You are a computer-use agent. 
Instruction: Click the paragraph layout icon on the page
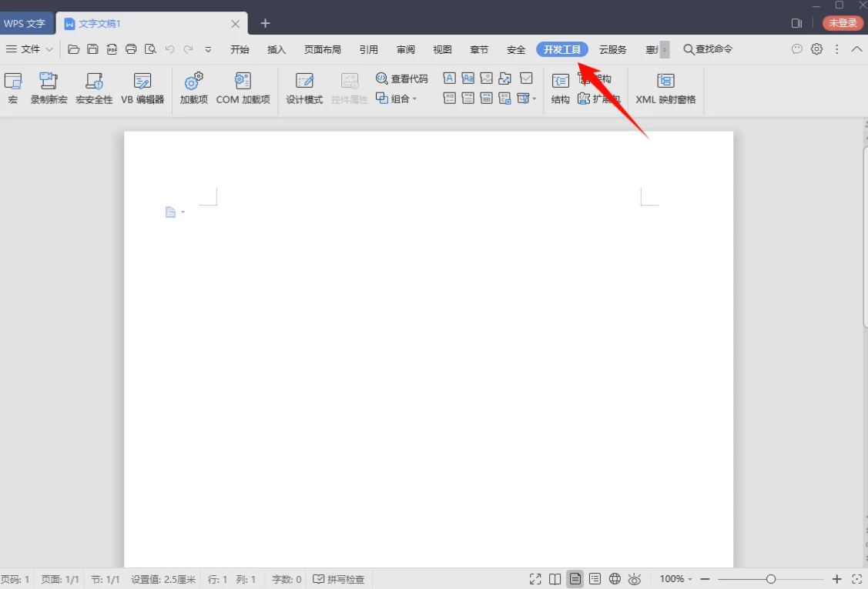(x=170, y=212)
